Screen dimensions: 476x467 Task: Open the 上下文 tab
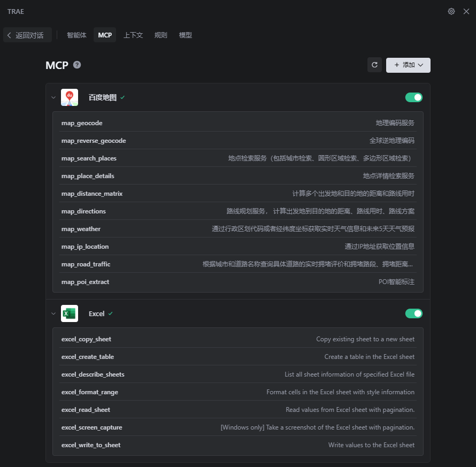click(x=133, y=35)
